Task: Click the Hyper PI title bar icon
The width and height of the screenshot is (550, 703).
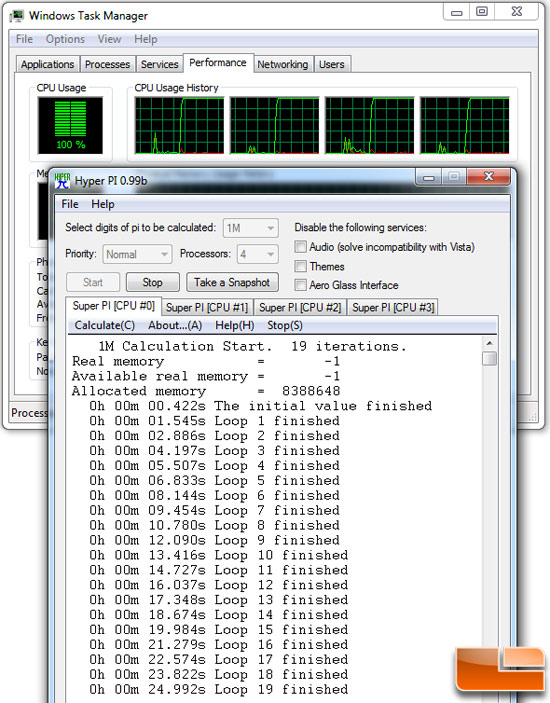Action: 62,181
